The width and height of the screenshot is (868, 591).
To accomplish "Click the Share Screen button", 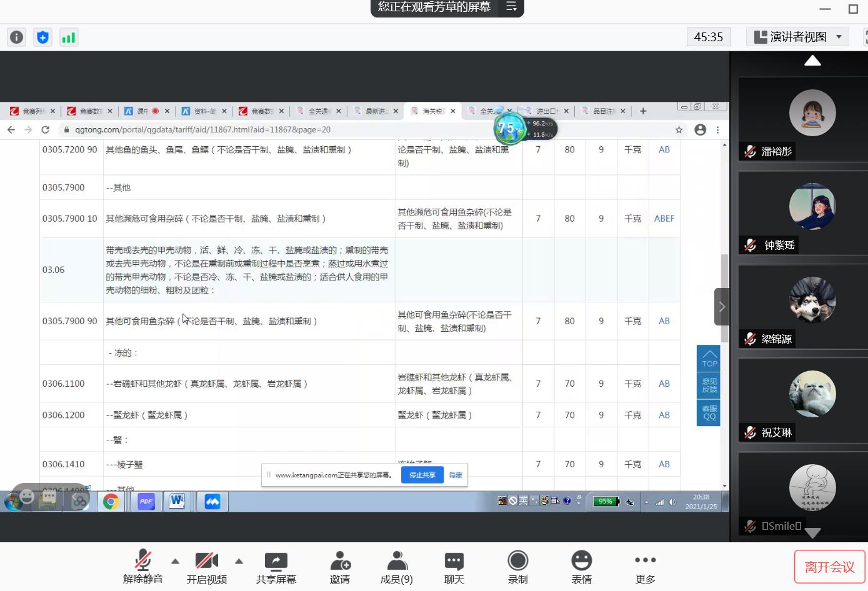I will coord(276,567).
